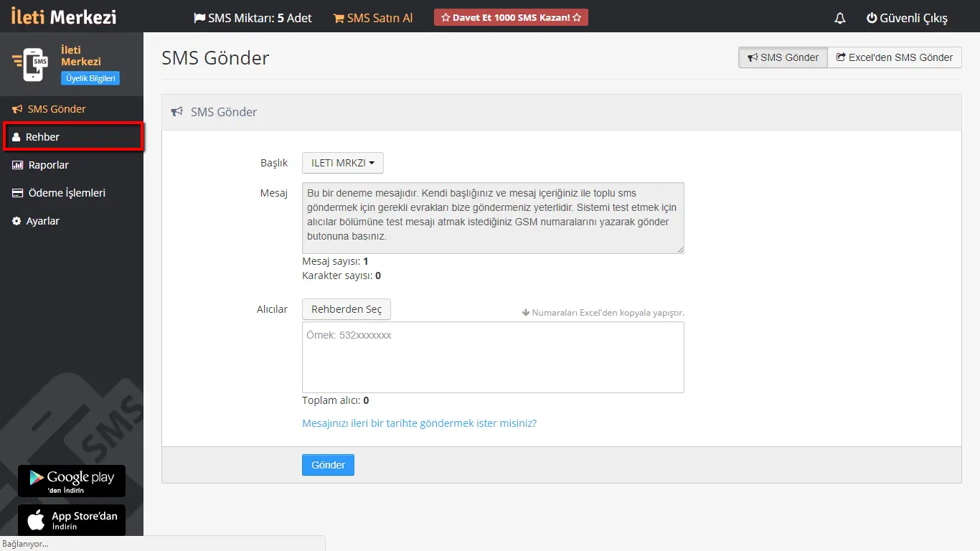The height and width of the screenshot is (551, 980).
Task: Open the App Store'dan İndirin badge
Action: [x=72, y=520]
